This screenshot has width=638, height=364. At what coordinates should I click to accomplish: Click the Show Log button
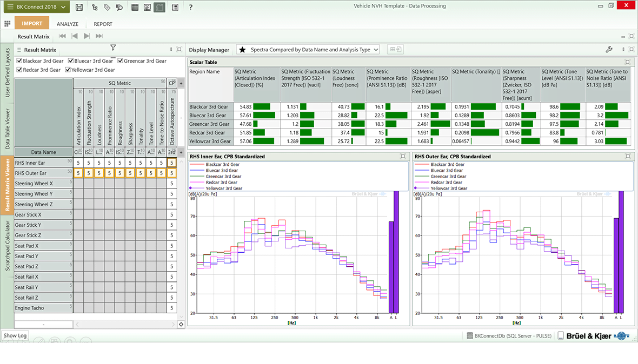point(15,335)
